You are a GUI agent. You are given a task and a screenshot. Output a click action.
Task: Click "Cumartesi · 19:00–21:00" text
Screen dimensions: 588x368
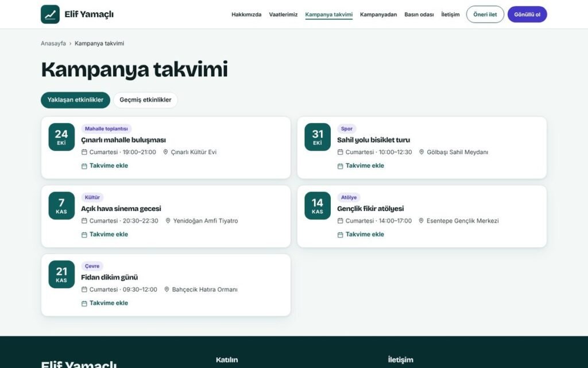pos(123,152)
